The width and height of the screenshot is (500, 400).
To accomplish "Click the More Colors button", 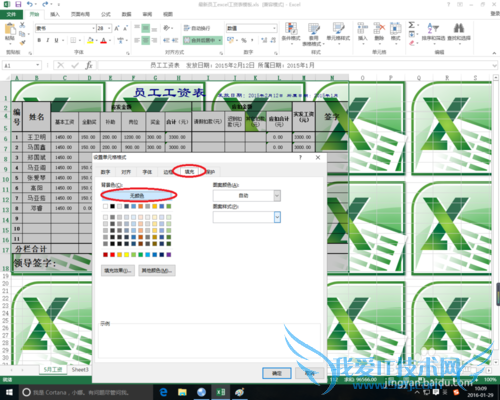I will 157,270.
